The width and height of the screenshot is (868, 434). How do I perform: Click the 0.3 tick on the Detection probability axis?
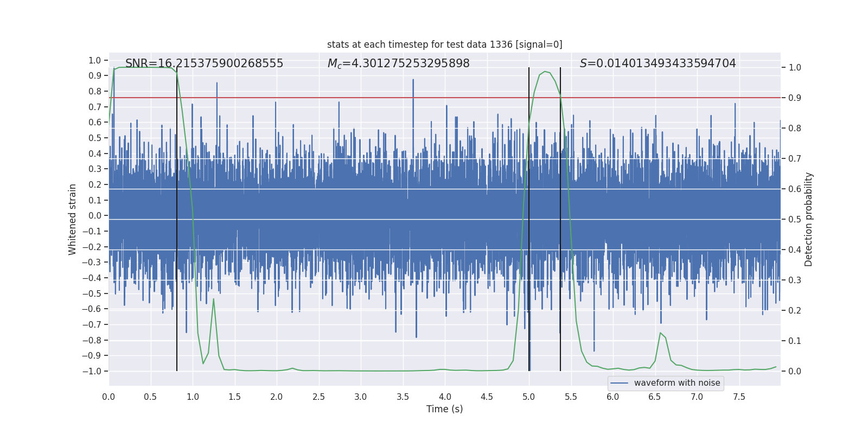pos(795,280)
